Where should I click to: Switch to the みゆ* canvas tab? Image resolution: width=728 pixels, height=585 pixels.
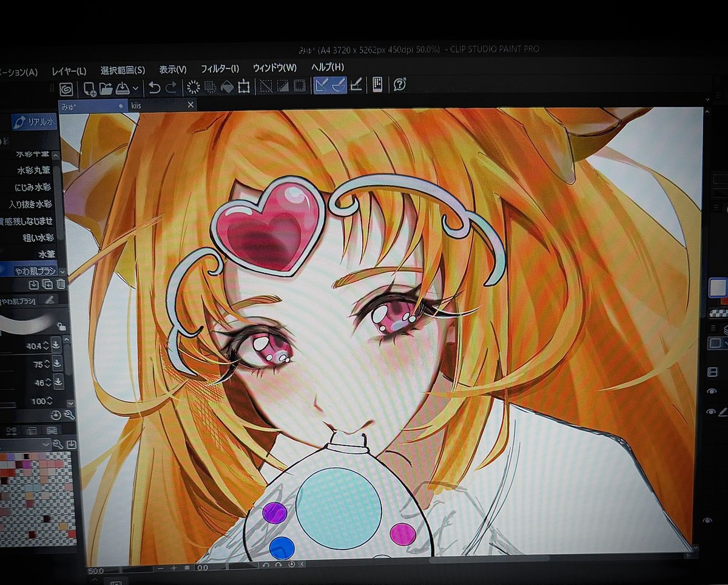tap(93, 106)
